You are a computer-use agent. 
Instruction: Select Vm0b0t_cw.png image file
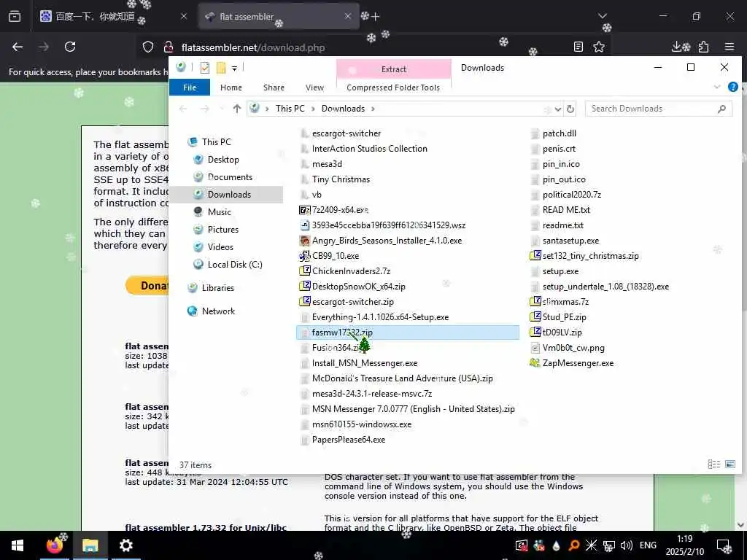click(x=573, y=348)
